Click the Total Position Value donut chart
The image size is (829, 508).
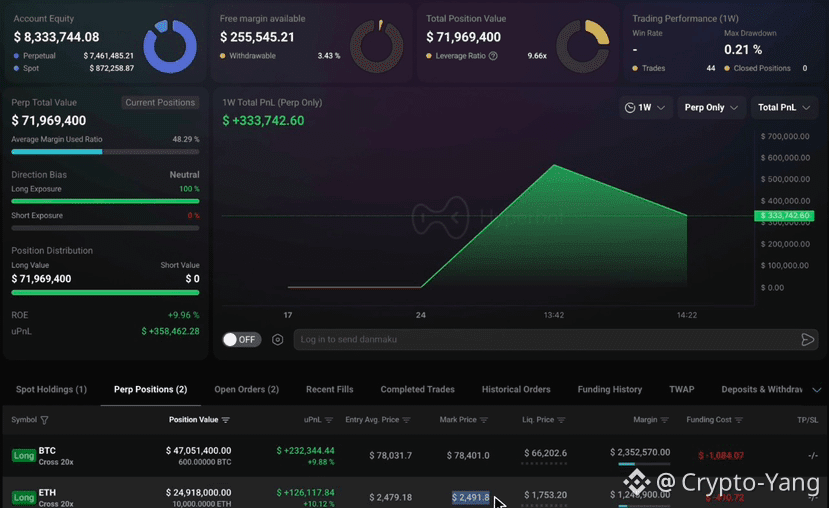[x=583, y=46]
